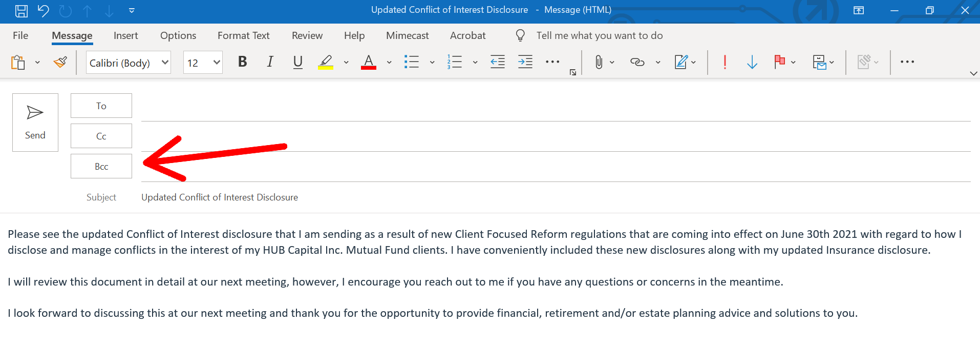This screenshot has width=980, height=344.
Task: Click the Undo arrow in title bar
Action: pyautogui.click(x=44, y=10)
